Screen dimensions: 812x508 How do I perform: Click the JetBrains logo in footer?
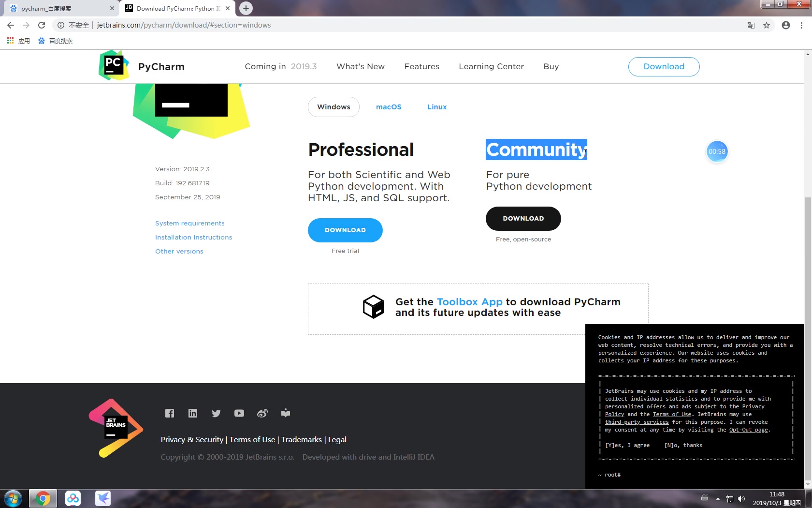coord(116,428)
